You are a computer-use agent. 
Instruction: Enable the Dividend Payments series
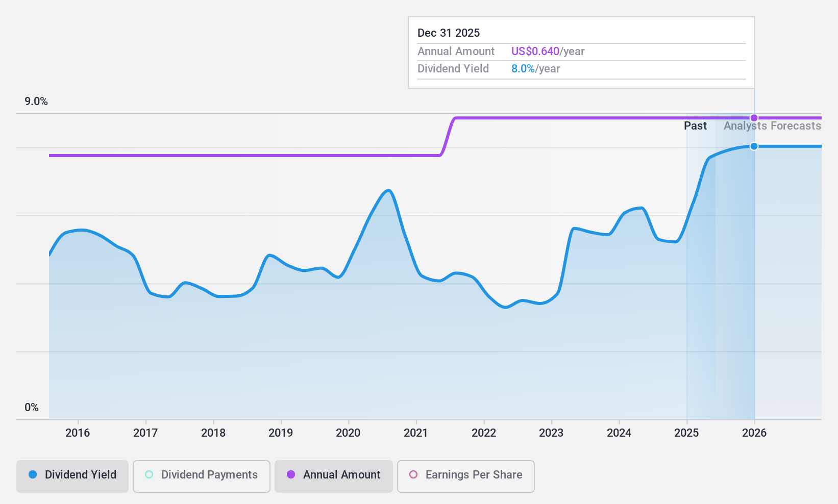coord(202,476)
